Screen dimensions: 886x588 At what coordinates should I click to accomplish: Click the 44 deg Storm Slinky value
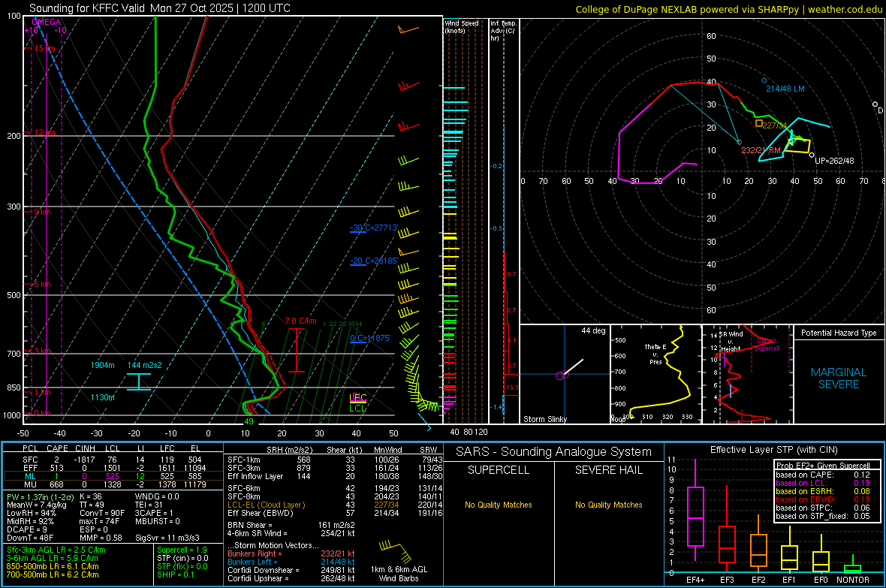click(x=593, y=330)
